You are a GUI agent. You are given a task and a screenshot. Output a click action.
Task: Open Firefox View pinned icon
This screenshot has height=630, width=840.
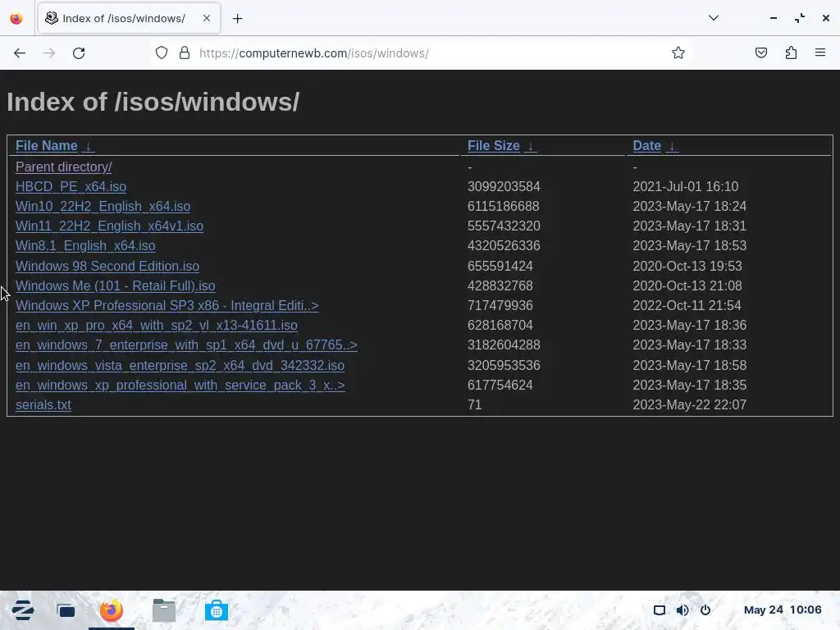pos(16,19)
